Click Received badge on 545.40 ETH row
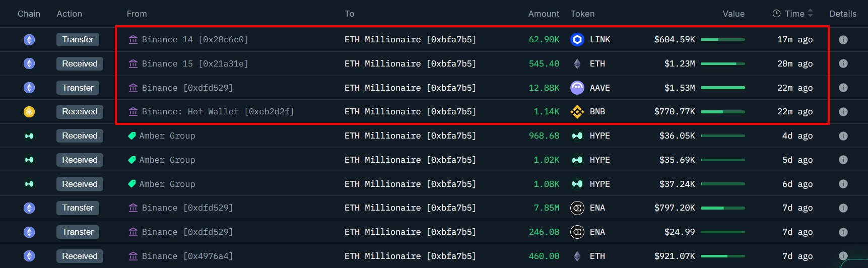Image resolution: width=868 pixels, height=268 pixels. pos(80,63)
